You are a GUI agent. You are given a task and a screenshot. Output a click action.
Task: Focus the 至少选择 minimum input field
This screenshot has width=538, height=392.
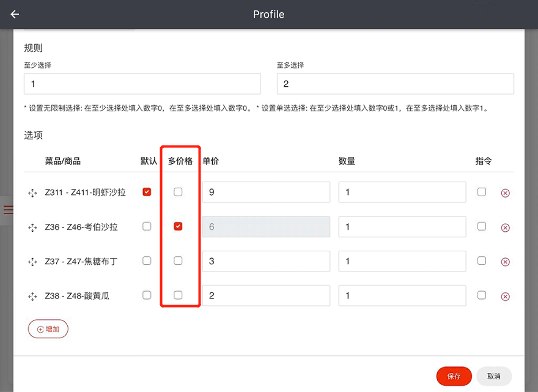pos(142,84)
